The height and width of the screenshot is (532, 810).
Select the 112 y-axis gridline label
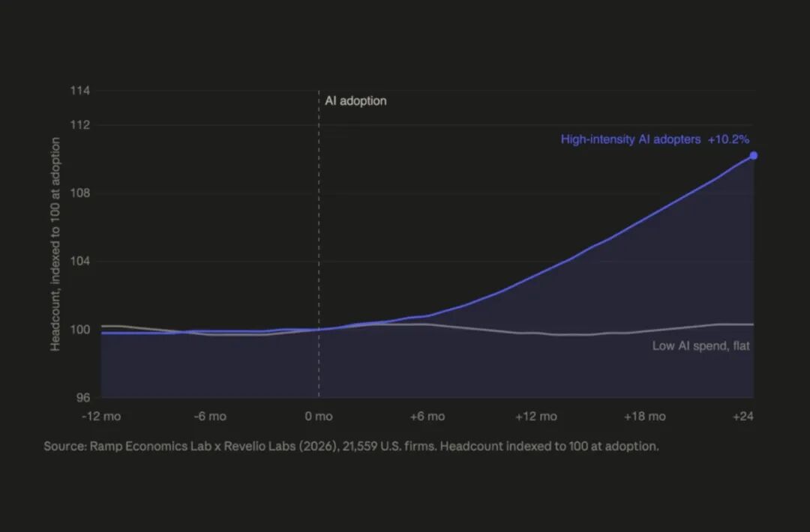click(x=80, y=125)
